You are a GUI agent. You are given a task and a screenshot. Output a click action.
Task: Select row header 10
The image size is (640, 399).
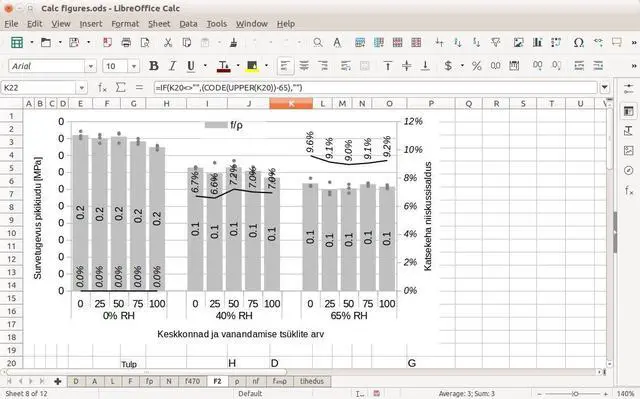[11, 233]
